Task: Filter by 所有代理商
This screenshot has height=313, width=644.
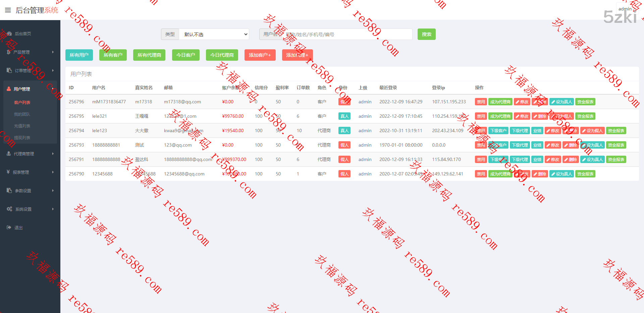Action: click(149, 55)
